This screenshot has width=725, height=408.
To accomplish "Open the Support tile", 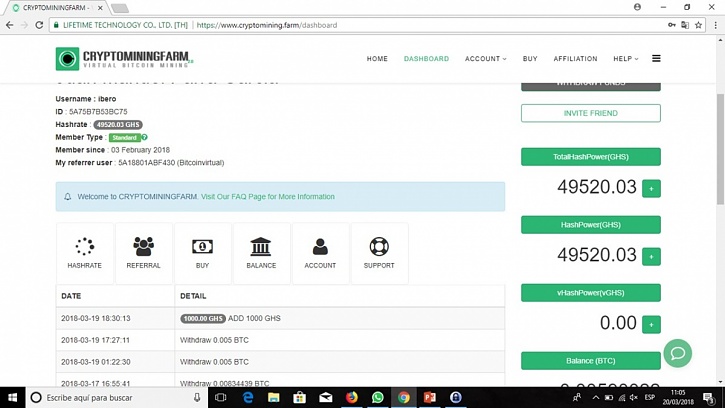I will [x=379, y=252].
